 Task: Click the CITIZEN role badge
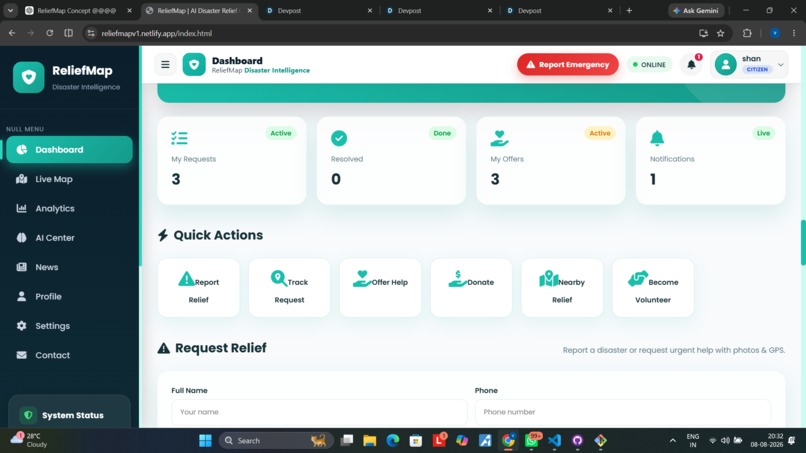click(x=757, y=69)
